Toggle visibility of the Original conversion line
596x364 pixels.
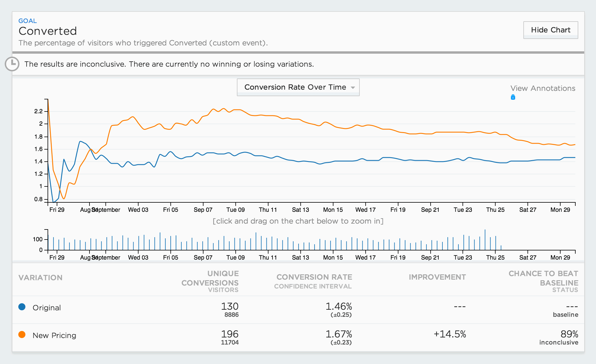coord(22,307)
